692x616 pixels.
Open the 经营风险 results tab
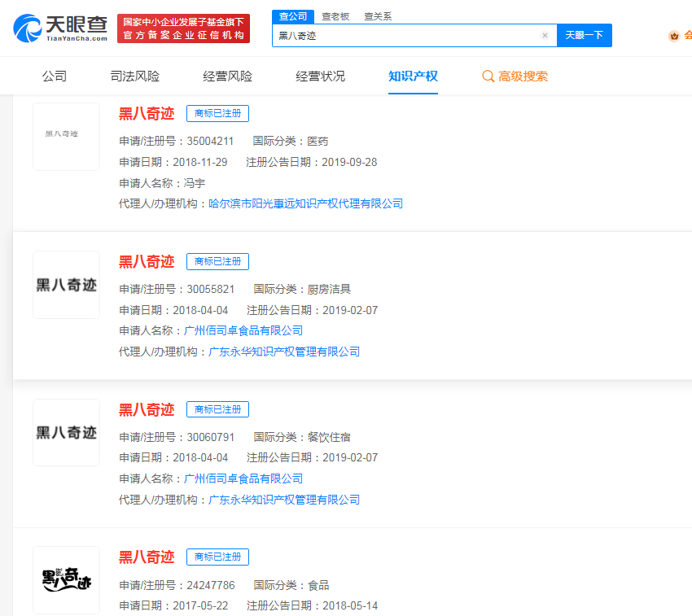tap(227, 76)
